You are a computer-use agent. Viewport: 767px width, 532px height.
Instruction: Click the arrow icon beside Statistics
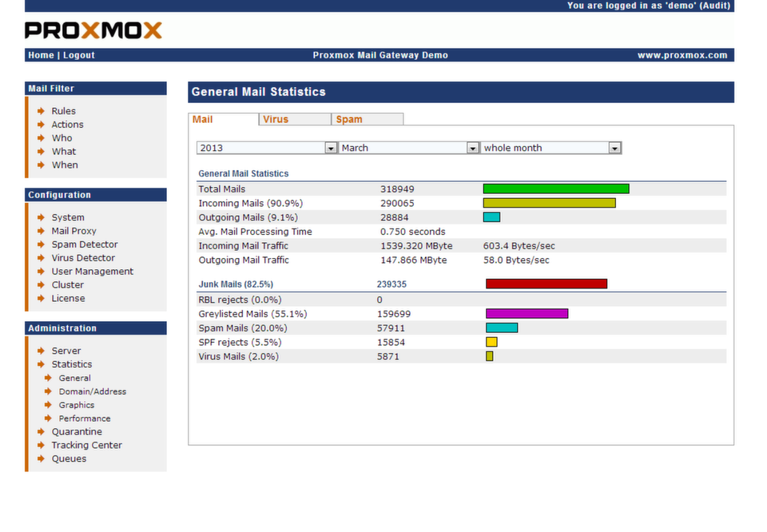pyautogui.click(x=41, y=364)
